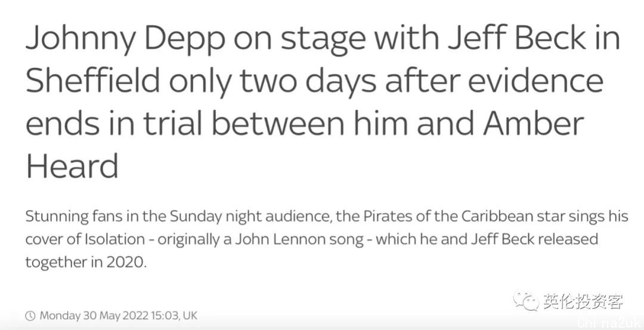Click the WeChat logo in the watermark
The image size is (644, 330).
526,301
